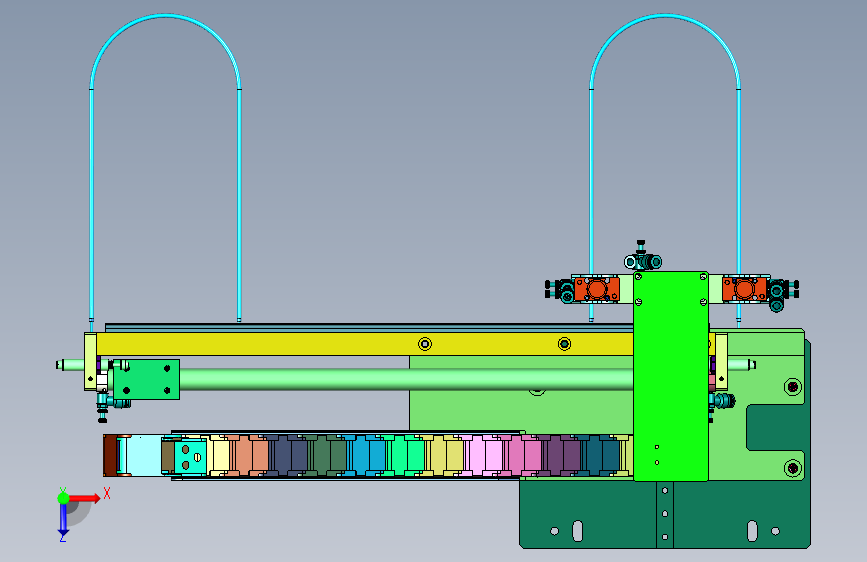Select the long yellow guide rail
The width and height of the screenshot is (867, 562).
click(365, 344)
